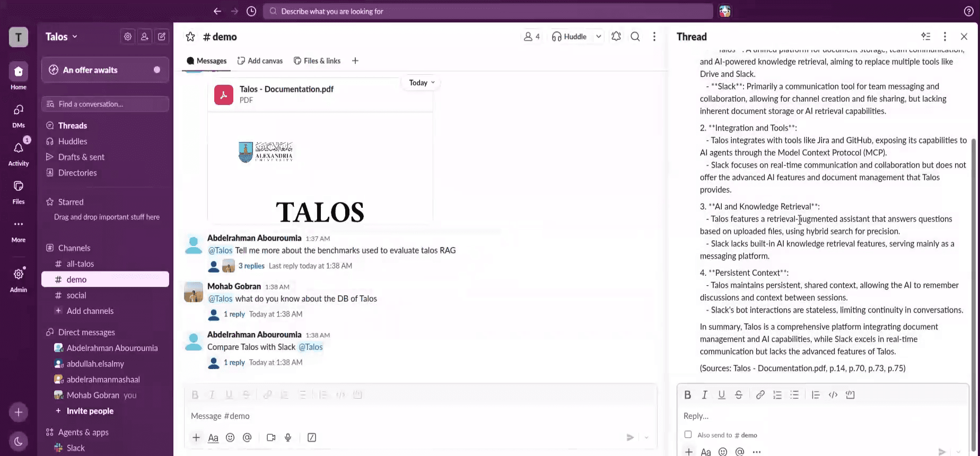Star the demo channel
980x456 pixels.
pos(190,37)
